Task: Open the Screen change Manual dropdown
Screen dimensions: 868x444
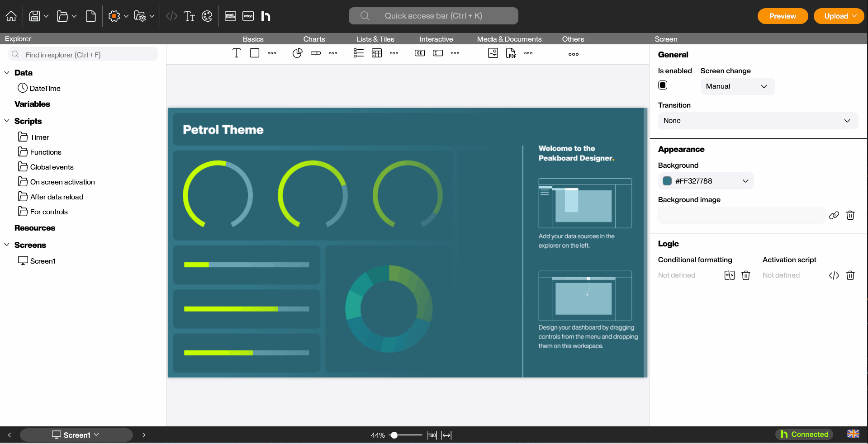Action: [x=737, y=86]
